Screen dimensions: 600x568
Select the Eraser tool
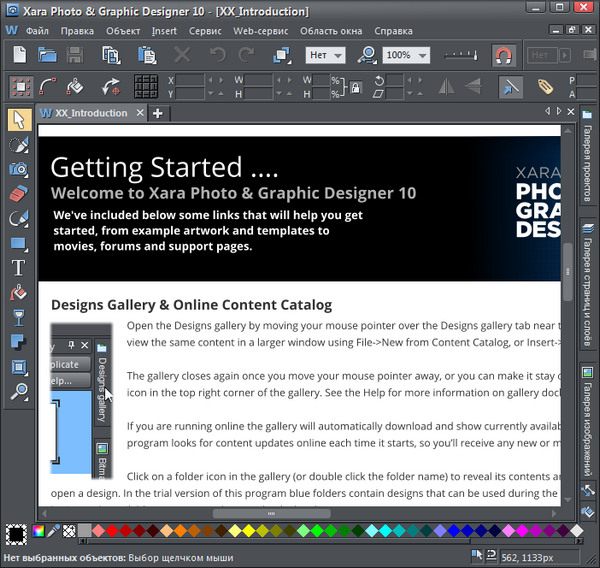click(18, 193)
